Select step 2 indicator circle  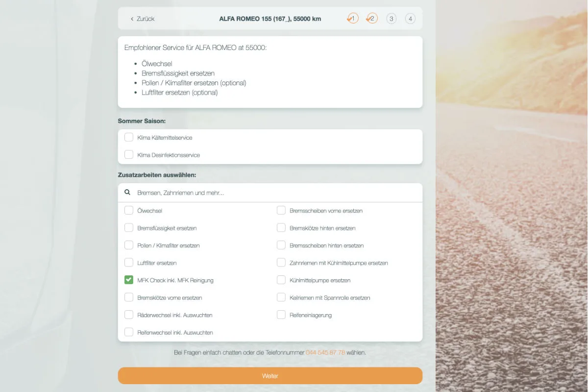tap(372, 19)
